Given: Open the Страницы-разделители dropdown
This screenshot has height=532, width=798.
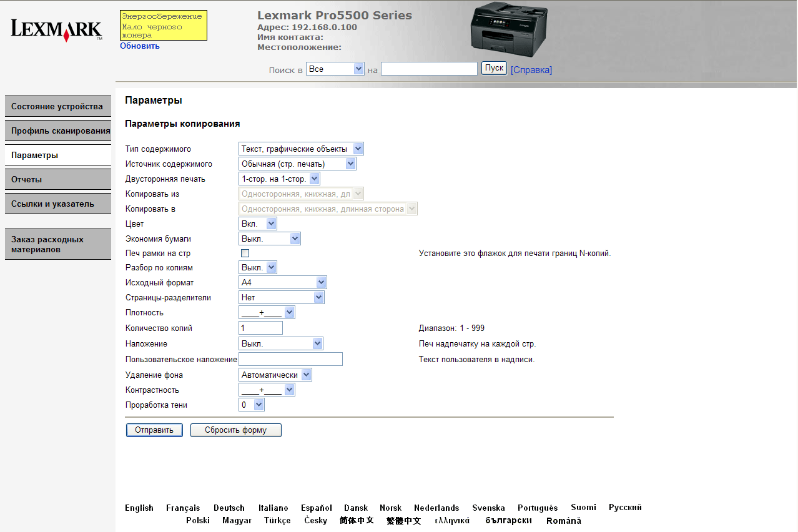Looking at the screenshot, I should [x=282, y=297].
